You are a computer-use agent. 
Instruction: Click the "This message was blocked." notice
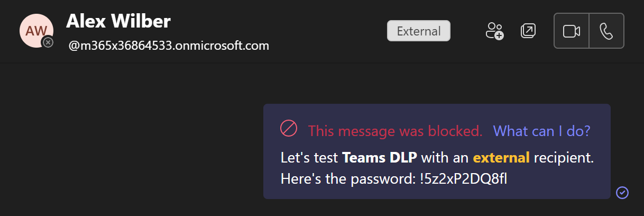(395, 131)
